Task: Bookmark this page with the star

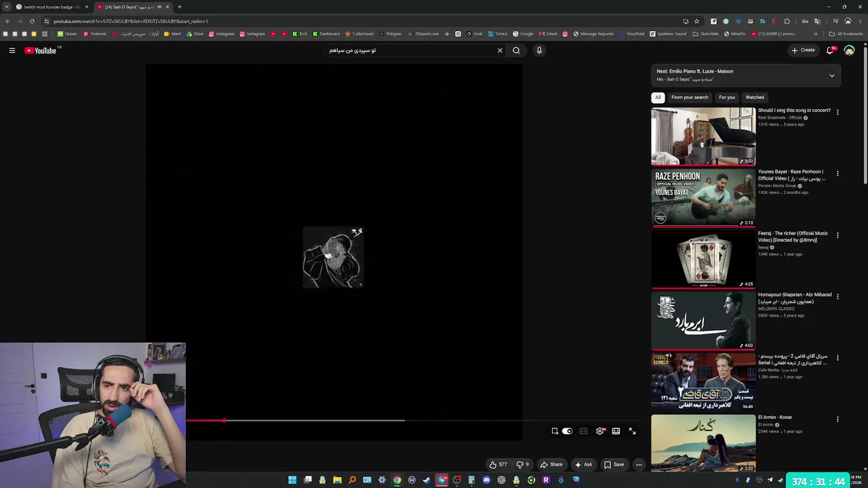Action: (x=696, y=21)
